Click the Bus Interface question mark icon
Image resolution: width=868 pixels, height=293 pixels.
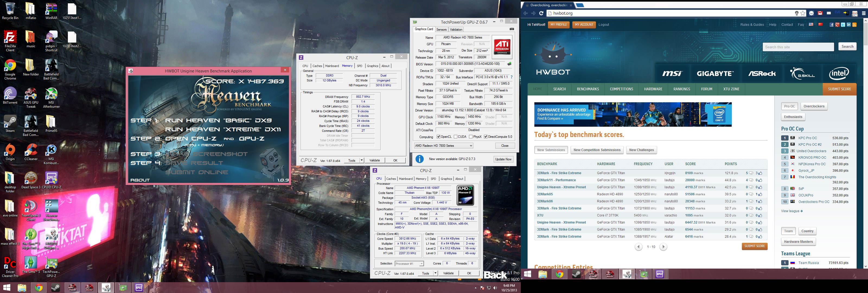[x=512, y=77]
